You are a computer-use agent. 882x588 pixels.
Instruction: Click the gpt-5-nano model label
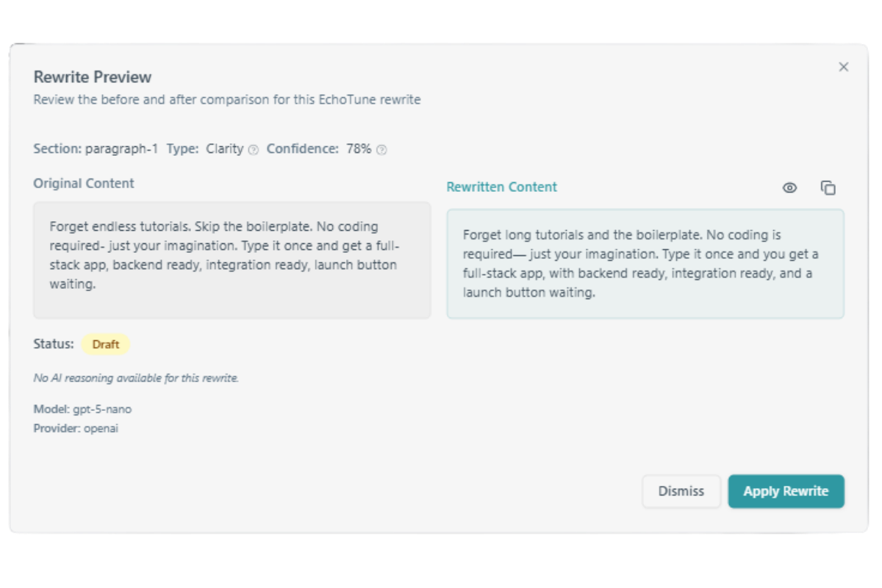coord(82,409)
